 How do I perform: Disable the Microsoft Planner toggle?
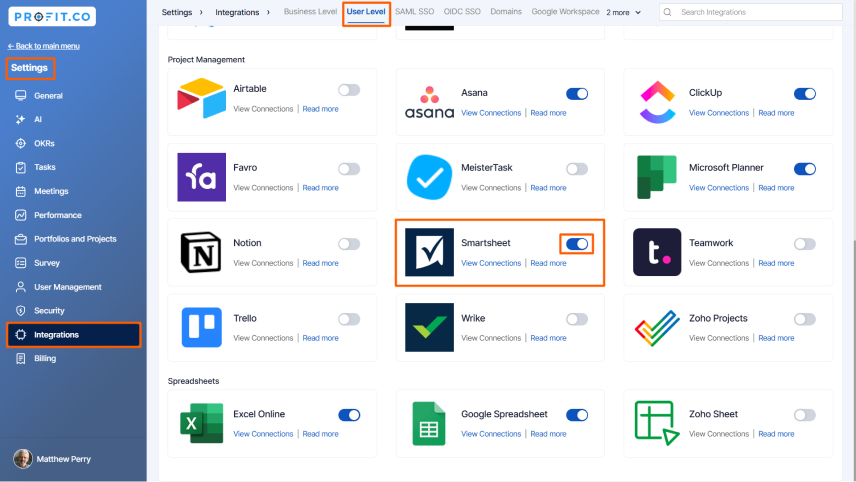click(x=805, y=169)
